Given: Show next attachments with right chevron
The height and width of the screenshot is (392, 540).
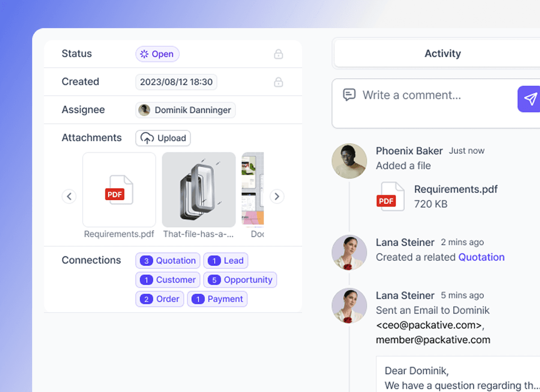Looking at the screenshot, I should (277, 197).
